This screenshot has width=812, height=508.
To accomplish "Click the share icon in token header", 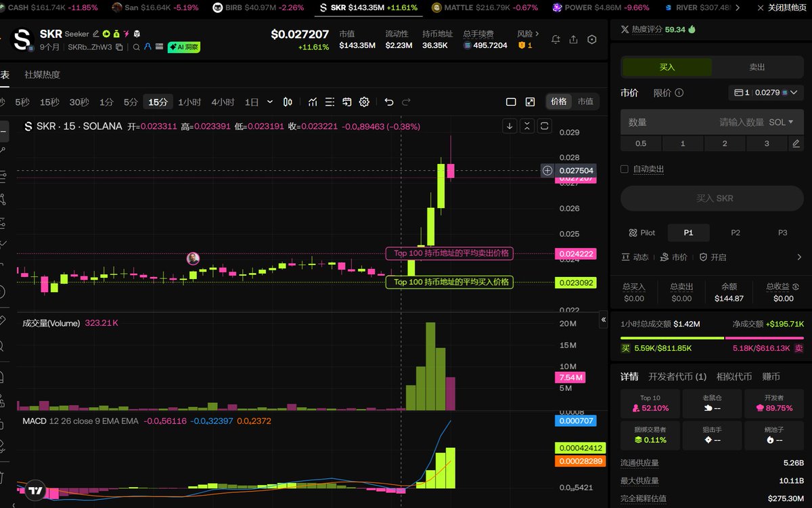I will click(x=574, y=39).
